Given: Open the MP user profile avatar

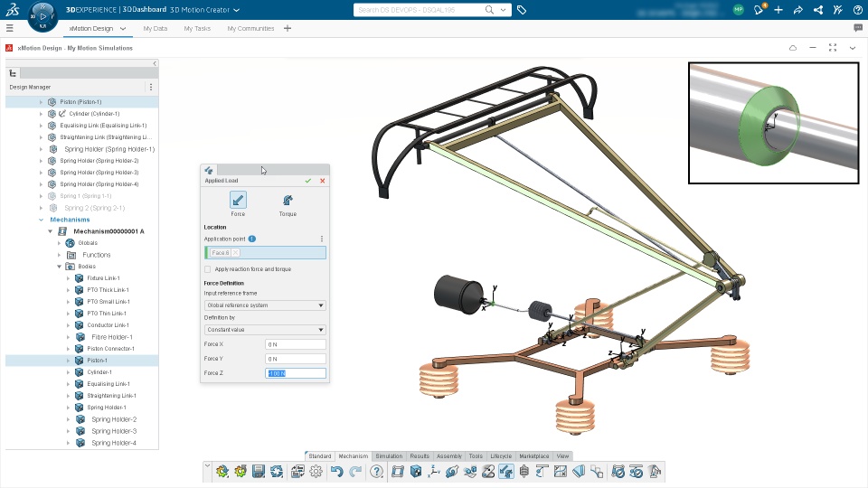Looking at the screenshot, I should [x=738, y=9].
